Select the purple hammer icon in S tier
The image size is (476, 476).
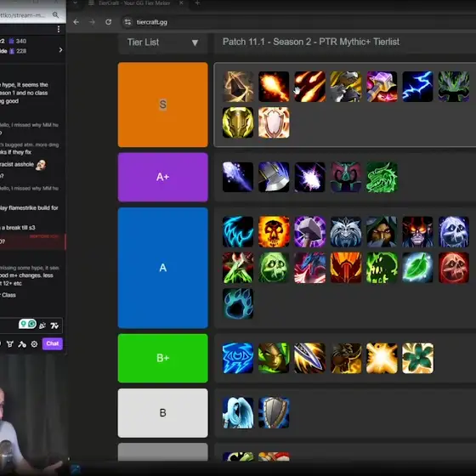coord(382,87)
